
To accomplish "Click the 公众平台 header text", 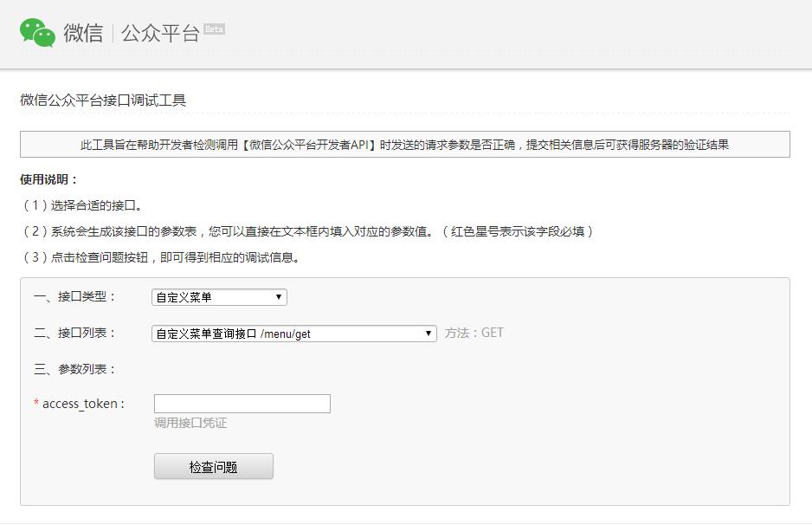I will point(160,34).
